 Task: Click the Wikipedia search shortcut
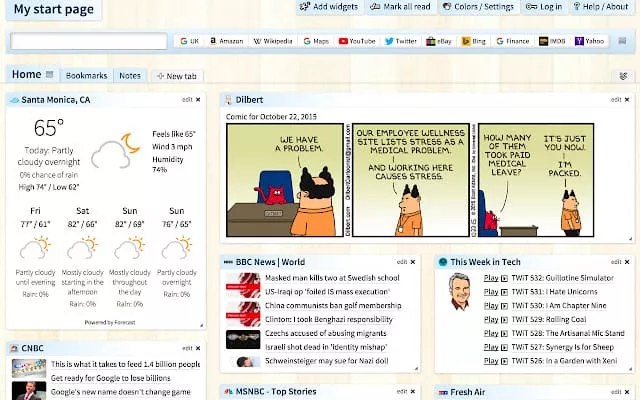[272, 42]
